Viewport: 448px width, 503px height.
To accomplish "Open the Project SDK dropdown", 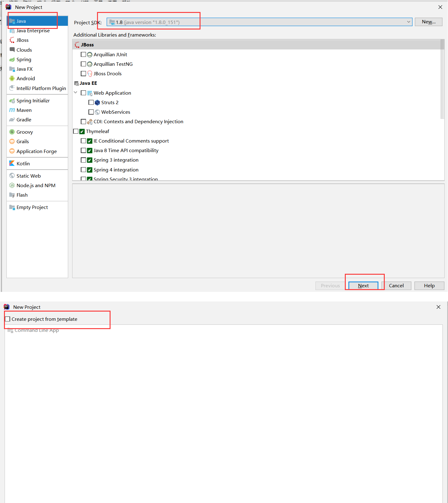I will pyautogui.click(x=259, y=22).
